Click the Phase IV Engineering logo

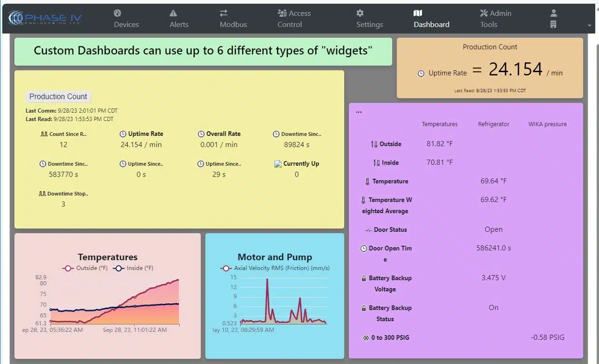(45, 19)
